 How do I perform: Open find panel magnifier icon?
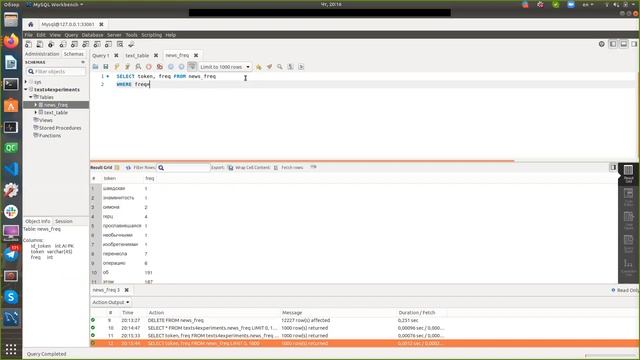pyautogui.click(x=280, y=67)
